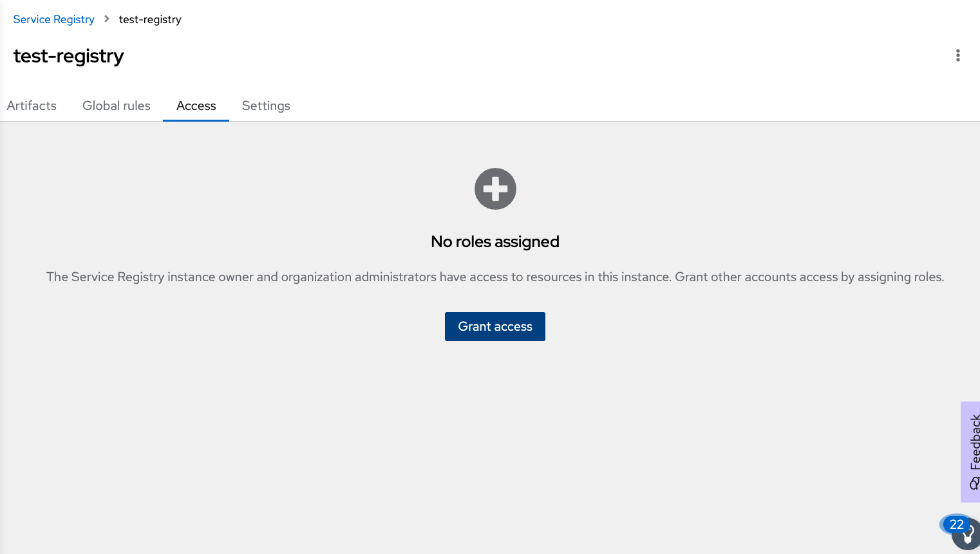
Task: Open the Feedback side panel label
Action: click(975, 442)
